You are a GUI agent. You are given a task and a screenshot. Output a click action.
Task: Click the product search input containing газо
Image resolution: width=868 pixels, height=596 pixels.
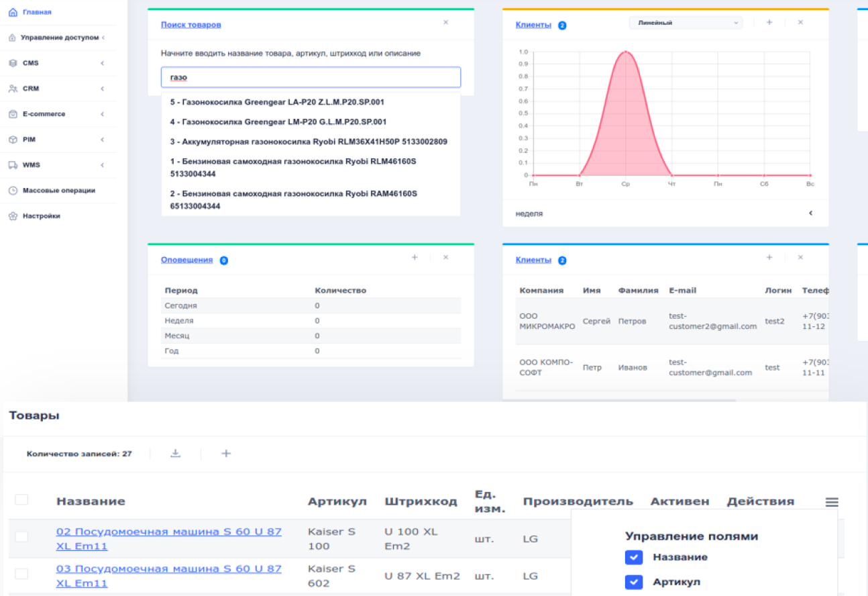pos(311,77)
